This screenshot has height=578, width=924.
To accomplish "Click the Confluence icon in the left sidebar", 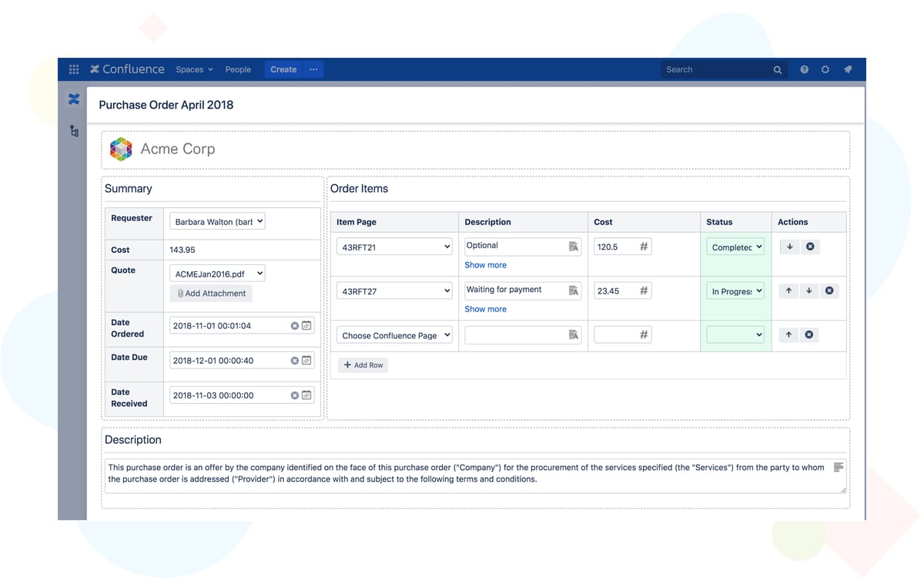I will pos(73,99).
